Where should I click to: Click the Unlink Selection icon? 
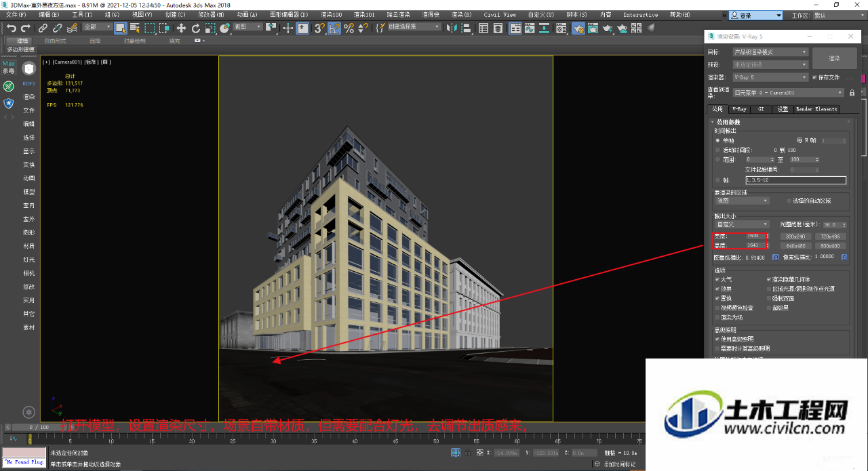[57, 28]
